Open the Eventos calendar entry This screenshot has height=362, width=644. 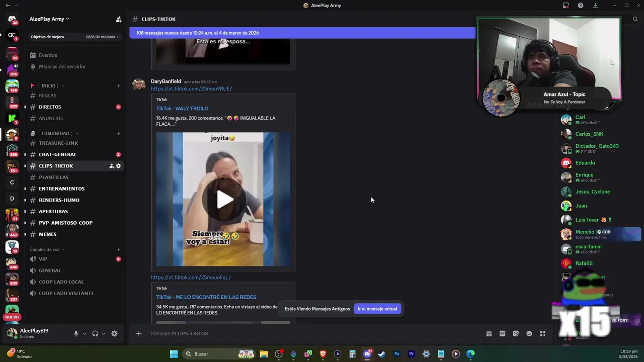(x=48, y=55)
